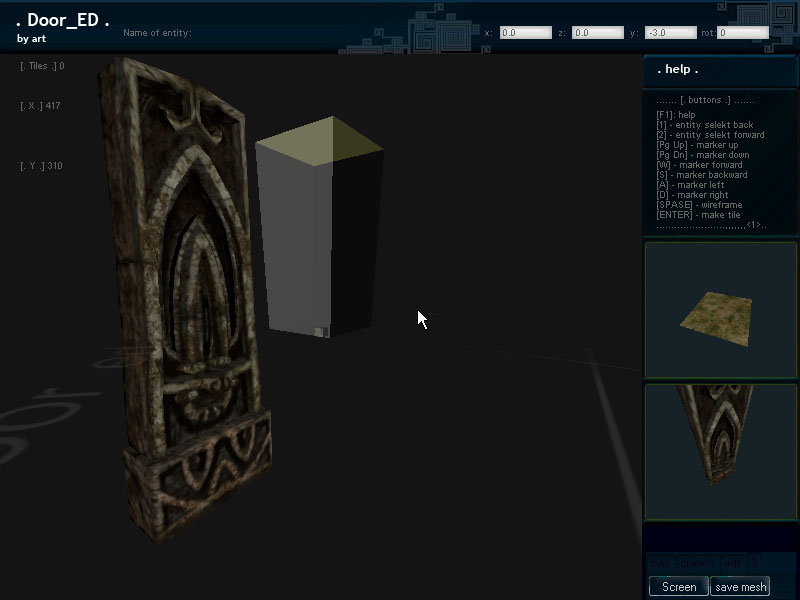Select the y coordinate field showing -3.0

point(670,33)
